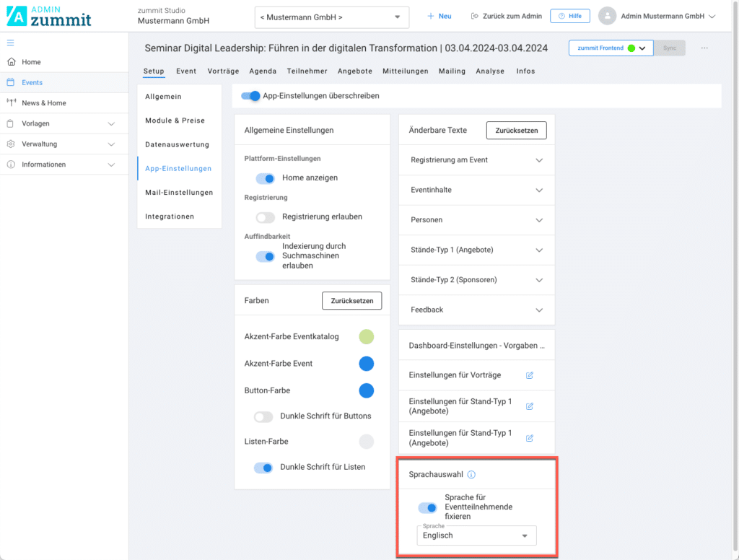
Task: Switch to the Teilnehmer tab
Action: (x=307, y=71)
